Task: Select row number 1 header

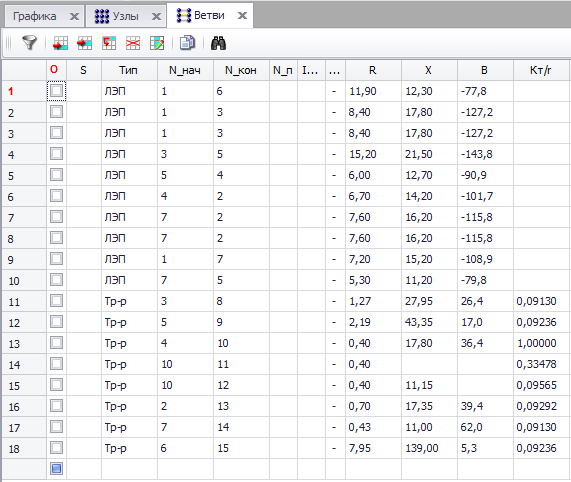Action: 24,91
